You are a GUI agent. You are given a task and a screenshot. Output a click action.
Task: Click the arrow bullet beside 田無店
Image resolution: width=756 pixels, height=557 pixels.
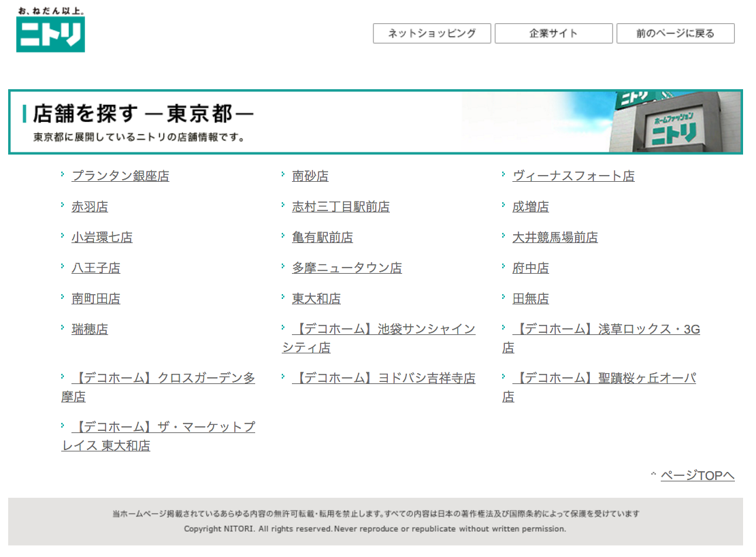[x=504, y=297]
